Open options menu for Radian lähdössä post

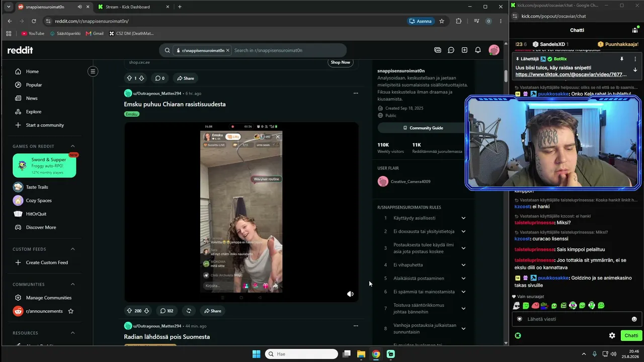pos(356,326)
